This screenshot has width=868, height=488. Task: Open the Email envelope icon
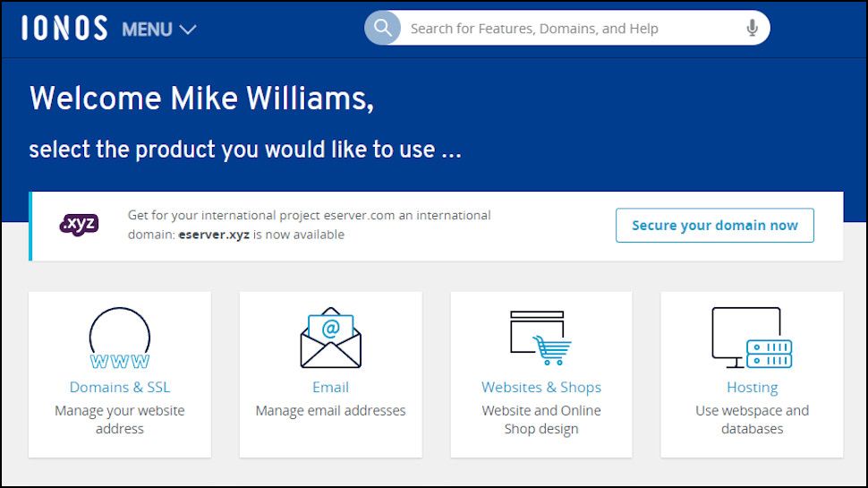(330, 338)
